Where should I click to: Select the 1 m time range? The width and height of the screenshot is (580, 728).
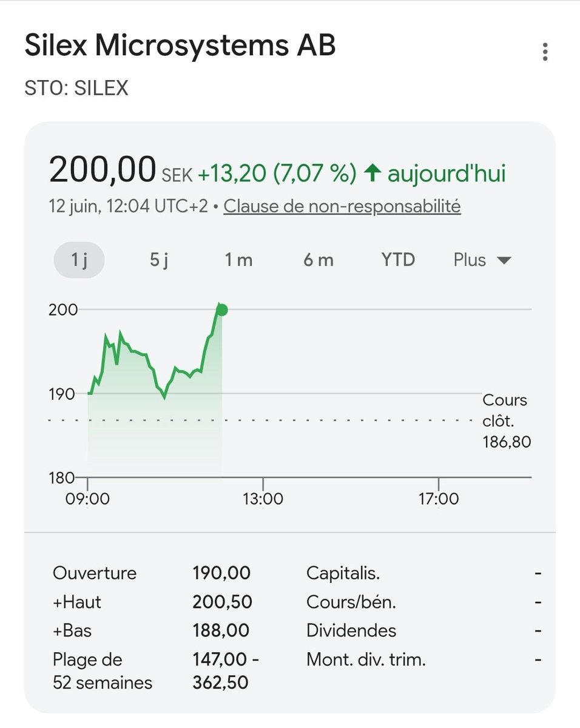238,260
